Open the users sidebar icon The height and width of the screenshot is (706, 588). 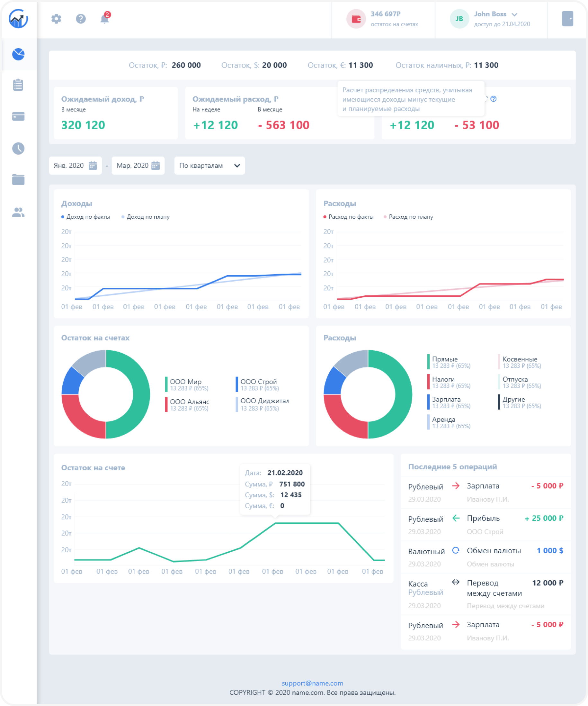click(18, 212)
